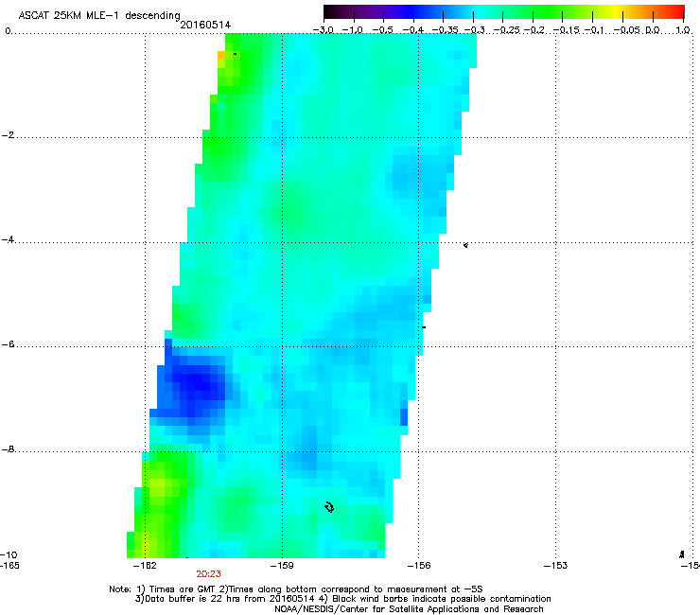Image resolution: width=700 pixels, height=615 pixels.
Task: Click the -0.4 colorbar label
Action: [413, 30]
